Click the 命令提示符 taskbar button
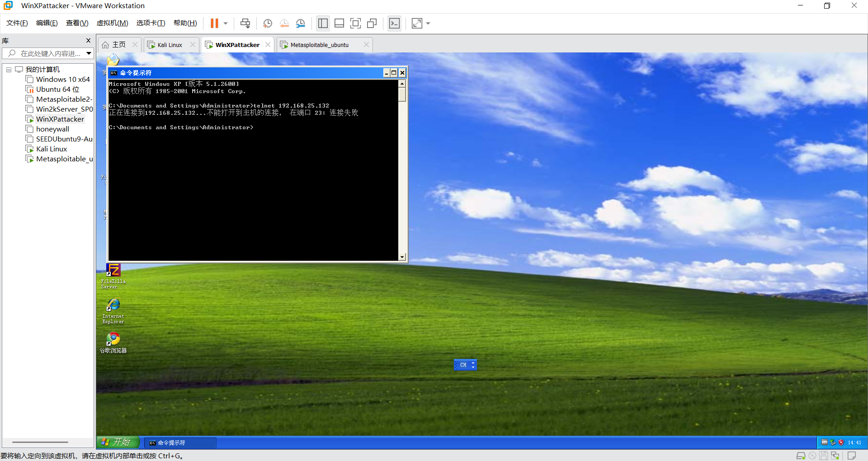868x461 pixels. (181, 443)
